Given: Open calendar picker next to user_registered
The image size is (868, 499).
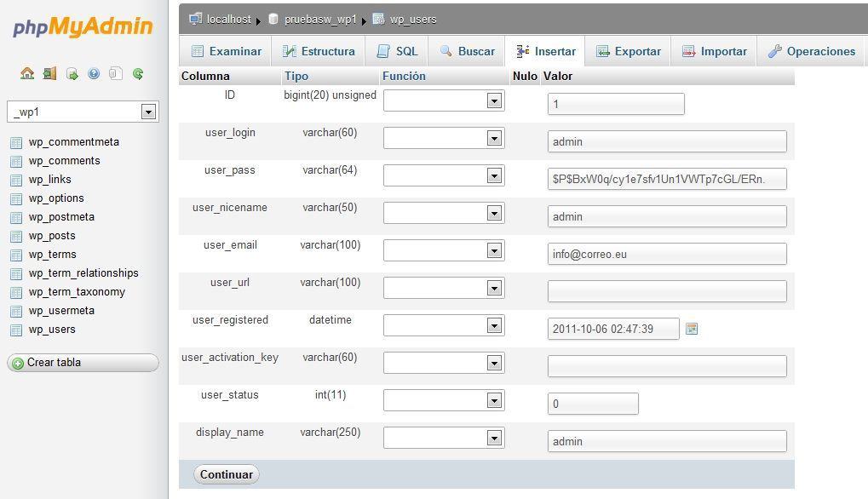Looking at the screenshot, I should pos(692,329).
